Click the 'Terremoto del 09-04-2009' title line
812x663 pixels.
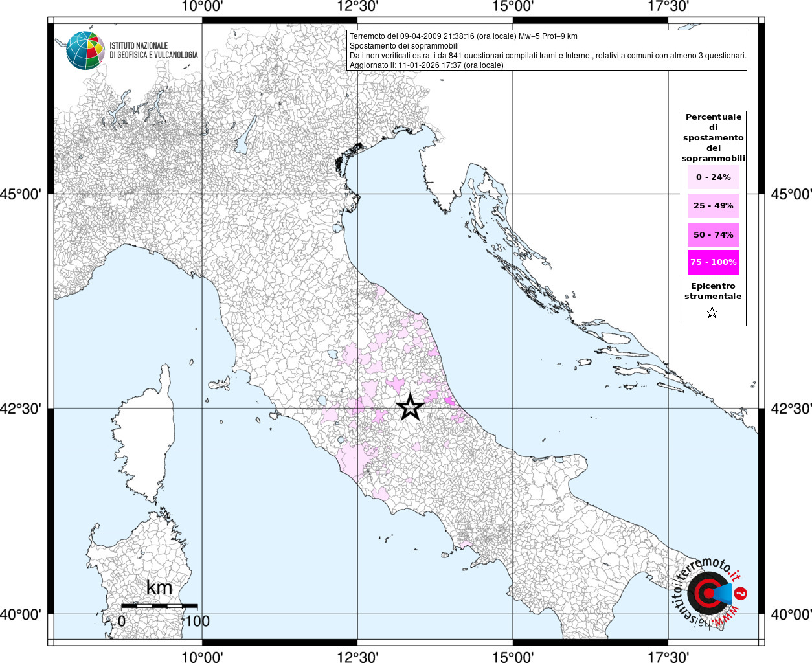tap(464, 36)
